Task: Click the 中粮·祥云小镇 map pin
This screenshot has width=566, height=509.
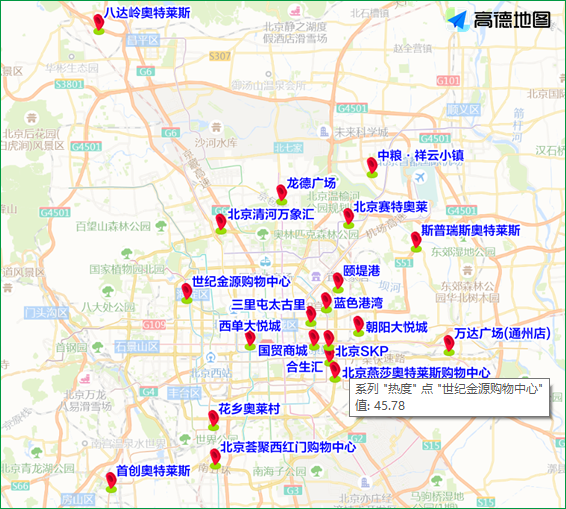Action: click(372, 167)
